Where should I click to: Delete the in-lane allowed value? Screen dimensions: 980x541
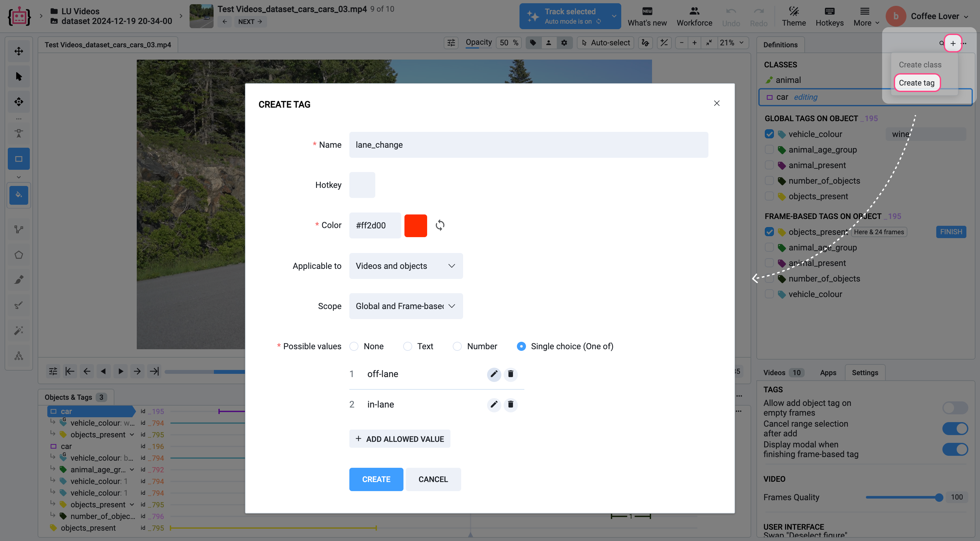click(510, 404)
